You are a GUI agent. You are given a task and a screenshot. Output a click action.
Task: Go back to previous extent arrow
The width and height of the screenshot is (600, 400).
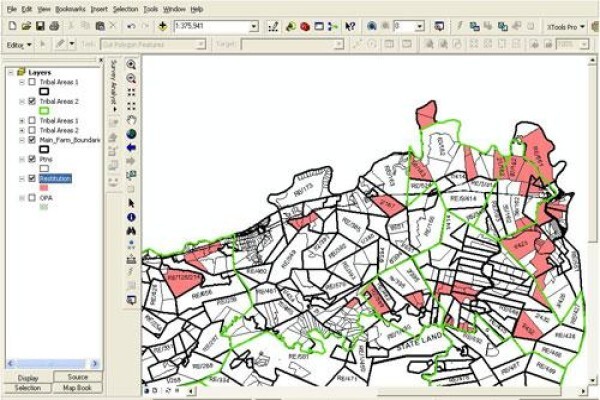tap(131, 147)
